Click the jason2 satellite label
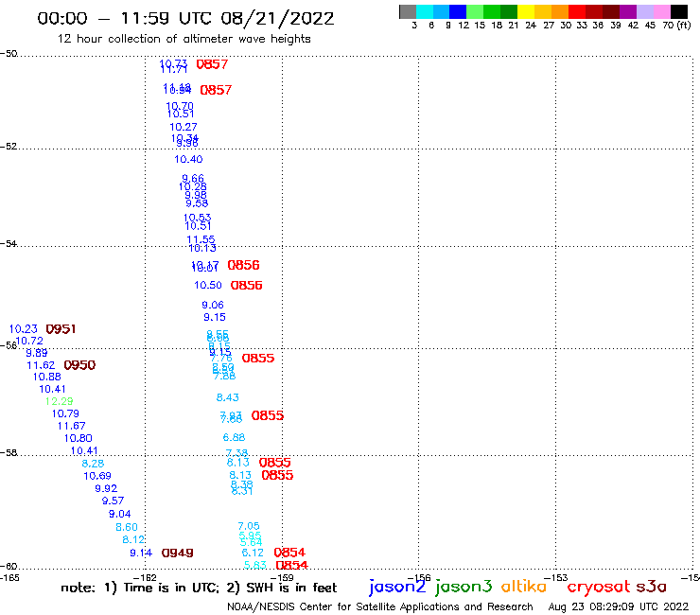The width and height of the screenshot is (700, 615). [x=397, y=587]
